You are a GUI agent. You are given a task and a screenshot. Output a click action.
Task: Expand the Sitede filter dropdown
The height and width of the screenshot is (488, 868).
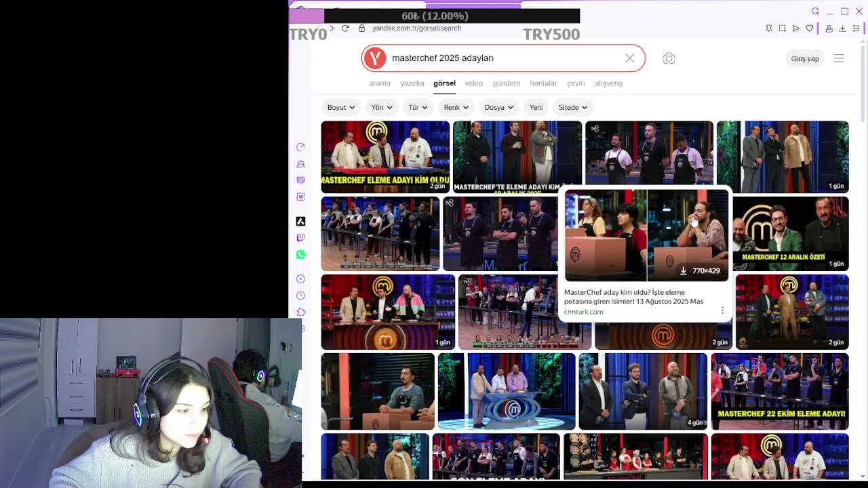point(573,107)
